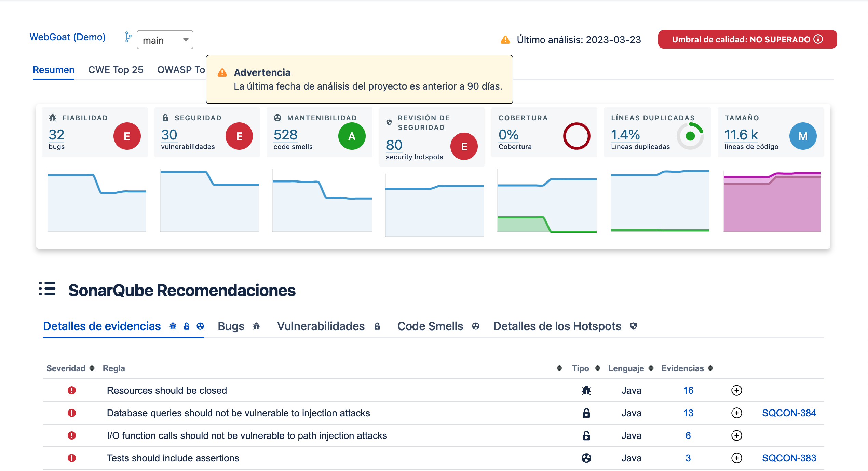Open the 32 bugs count link
868x471 pixels.
[x=56, y=135]
